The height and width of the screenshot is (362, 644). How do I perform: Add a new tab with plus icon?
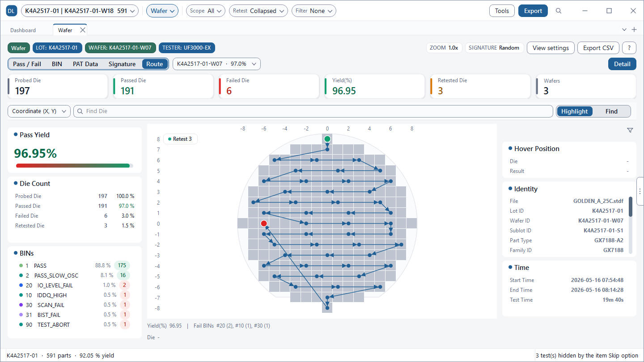point(634,29)
